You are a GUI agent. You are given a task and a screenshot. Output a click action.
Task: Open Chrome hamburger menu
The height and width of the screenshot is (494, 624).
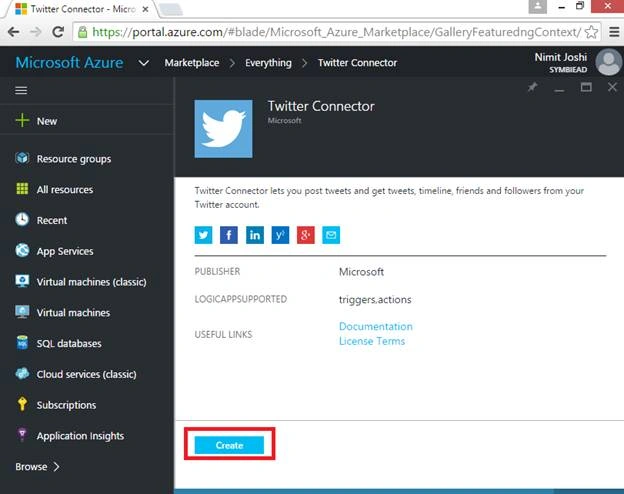click(614, 32)
